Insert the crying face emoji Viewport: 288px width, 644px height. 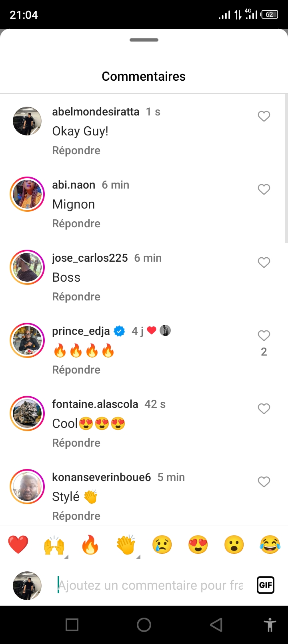coord(162,545)
